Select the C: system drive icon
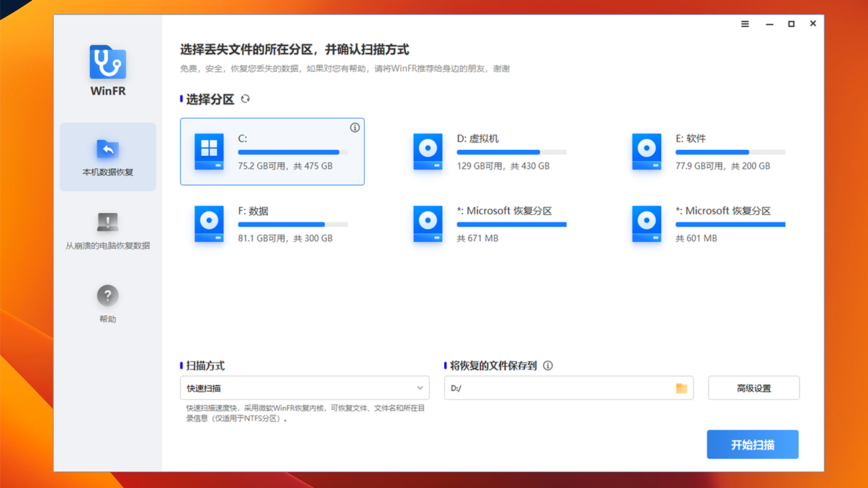 209,151
